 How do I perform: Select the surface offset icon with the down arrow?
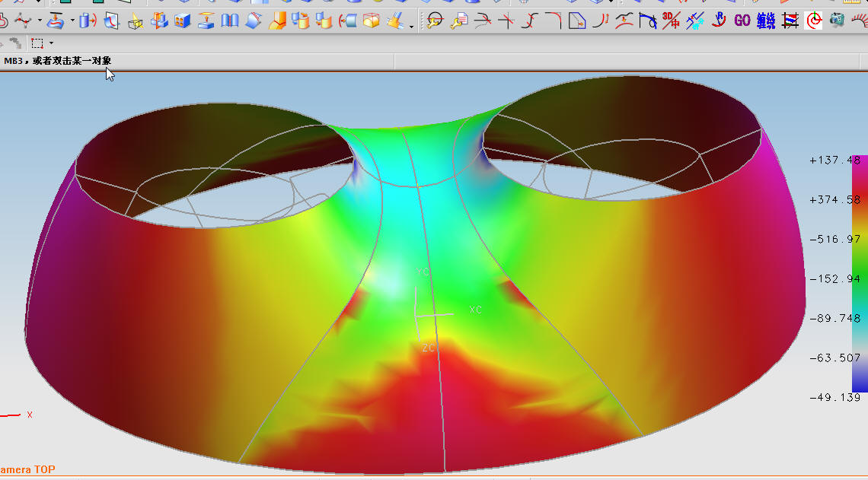56,21
